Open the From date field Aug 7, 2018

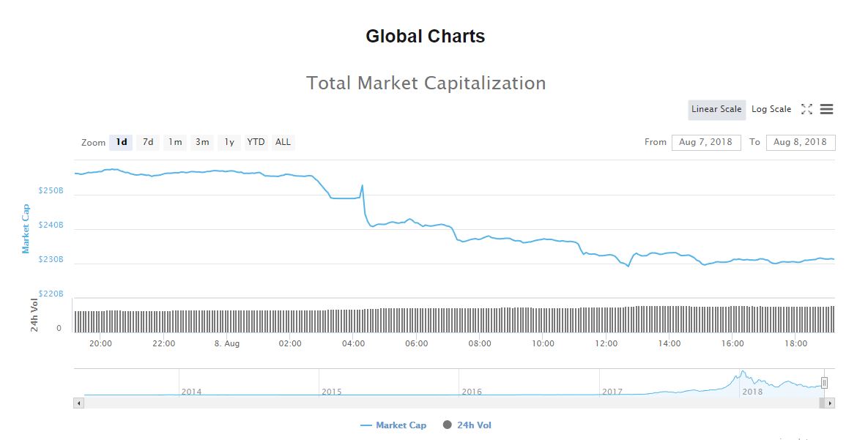pos(706,142)
